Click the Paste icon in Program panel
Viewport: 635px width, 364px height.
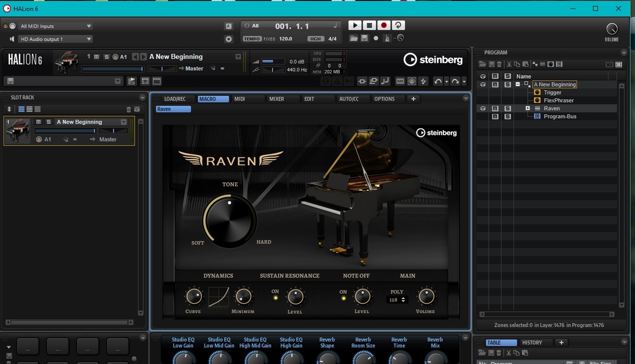pyautogui.click(x=525, y=64)
